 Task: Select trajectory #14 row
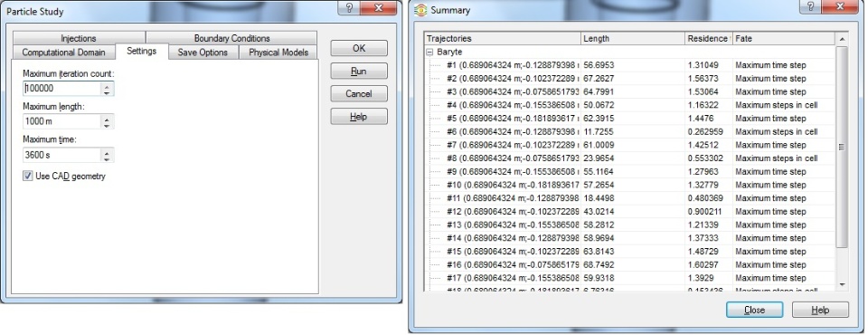[x=629, y=238]
